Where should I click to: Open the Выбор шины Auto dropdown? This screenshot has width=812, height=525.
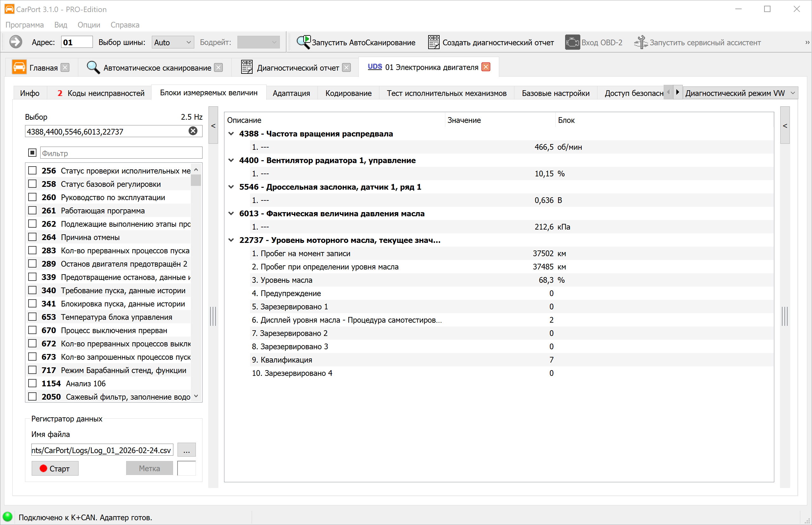pyautogui.click(x=173, y=42)
